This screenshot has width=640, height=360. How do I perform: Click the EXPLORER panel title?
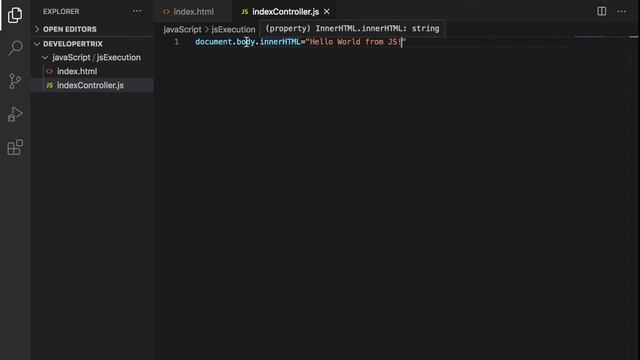[x=61, y=11]
